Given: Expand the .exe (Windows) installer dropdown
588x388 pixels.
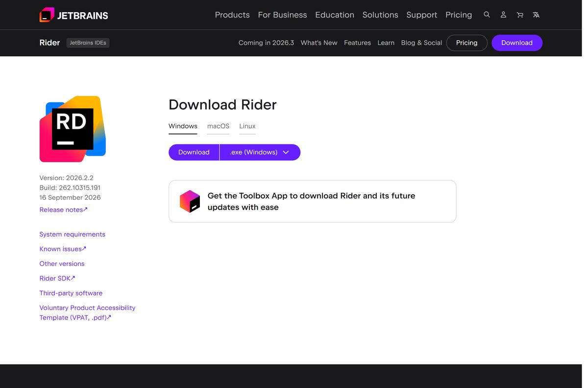Looking at the screenshot, I should coord(260,152).
